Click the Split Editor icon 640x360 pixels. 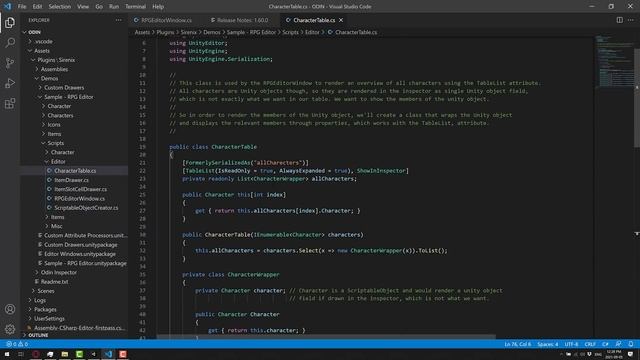pos(620,20)
